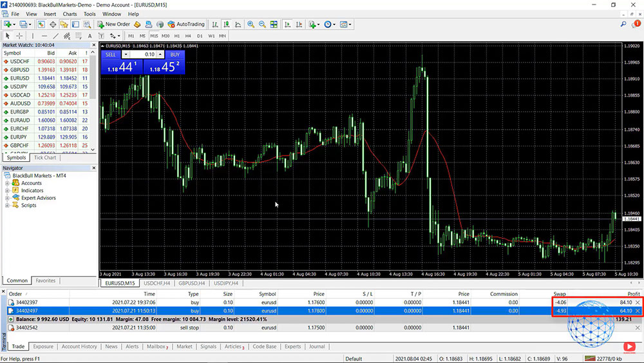The width and height of the screenshot is (644, 363).
Task: Switch to the Tick Chart tab
Action: [x=45, y=157]
